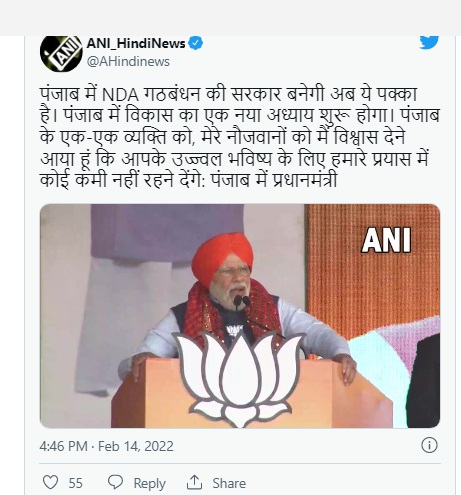Open the tweet info circle icon
Viewport: 461px width, 495px height.
coord(429,445)
